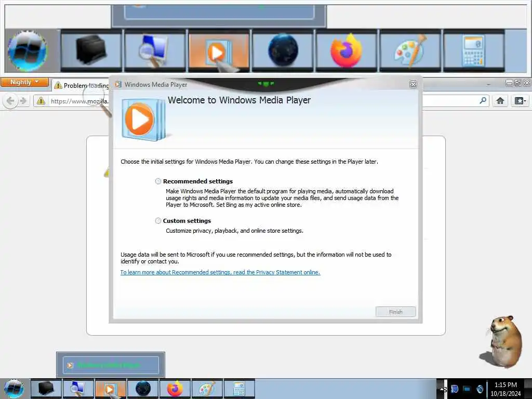The width and height of the screenshot is (532, 399).
Task: Click the Windows Media Player title bar icon
Action: click(118, 84)
